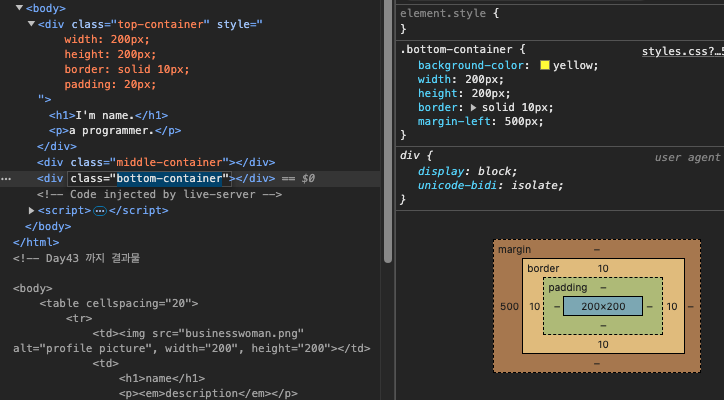This screenshot has height=400, width=724.
Task: Click the script ellipsis expand badge
Action: click(100, 211)
